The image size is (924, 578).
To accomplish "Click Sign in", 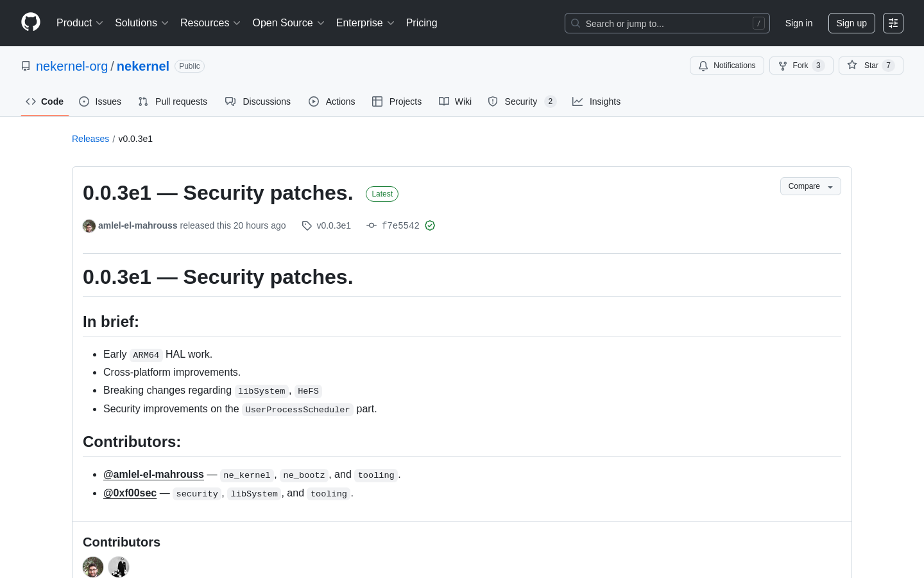I will click(799, 23).
